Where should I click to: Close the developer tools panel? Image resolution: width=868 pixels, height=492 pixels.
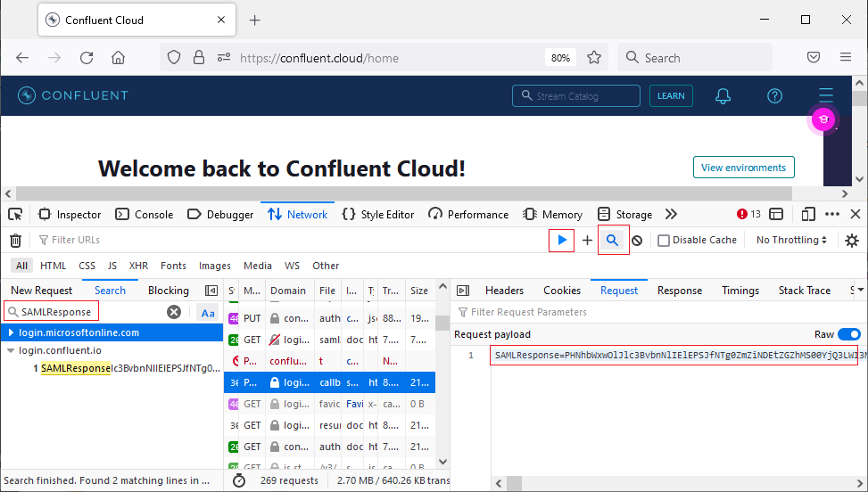point(856,214)
